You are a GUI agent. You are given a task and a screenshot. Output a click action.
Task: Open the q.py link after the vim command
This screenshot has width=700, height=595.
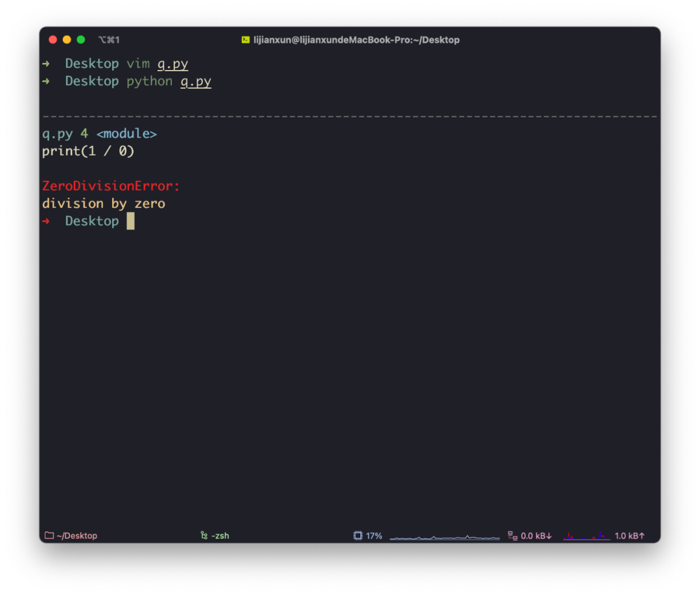pos(172,63)
